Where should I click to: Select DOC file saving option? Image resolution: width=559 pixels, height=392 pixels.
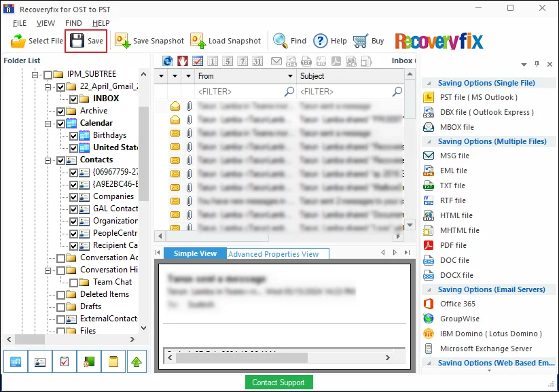454,261
